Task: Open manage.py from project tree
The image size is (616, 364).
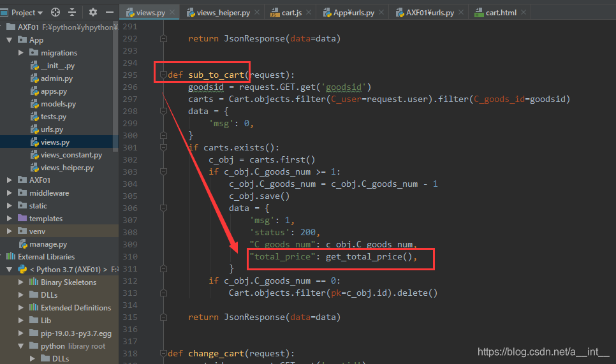Action: coord(48,244)
